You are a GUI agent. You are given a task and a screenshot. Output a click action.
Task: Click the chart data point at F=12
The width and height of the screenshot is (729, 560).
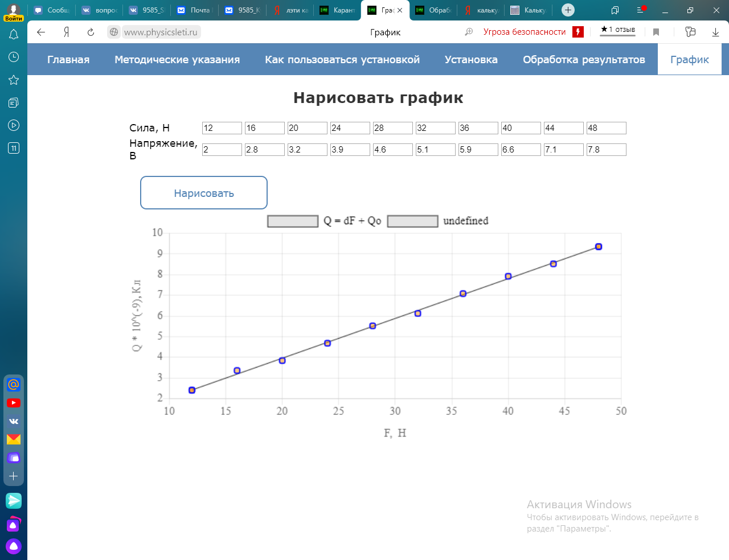(x=192, y=390)
